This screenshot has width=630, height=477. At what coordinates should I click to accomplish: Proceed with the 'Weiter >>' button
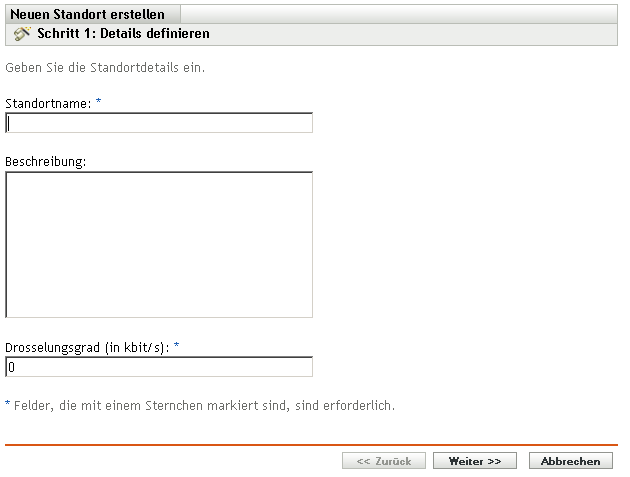pos(474,461)
